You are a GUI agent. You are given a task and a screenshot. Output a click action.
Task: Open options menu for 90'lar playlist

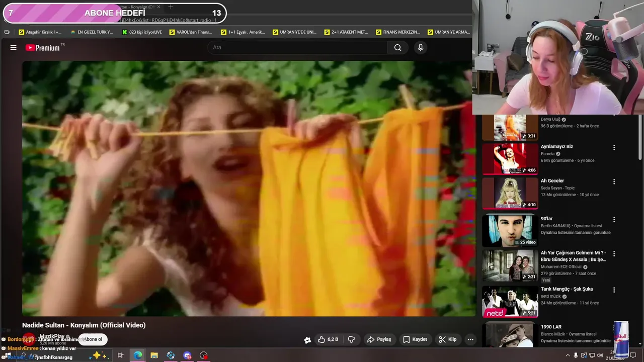[x=614, y=220]
